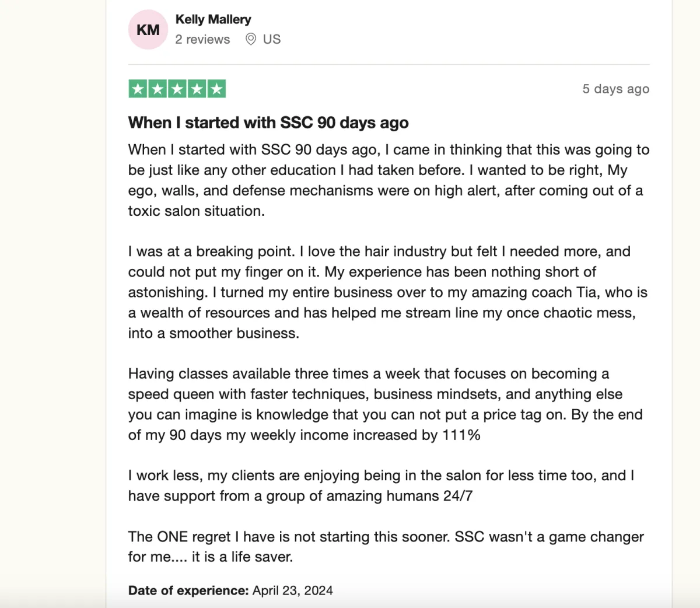Click the 'ONE regret' closing paragraph
Image resolution: width=700 pixels, height=608 pixels.
(x=386, y=547)
